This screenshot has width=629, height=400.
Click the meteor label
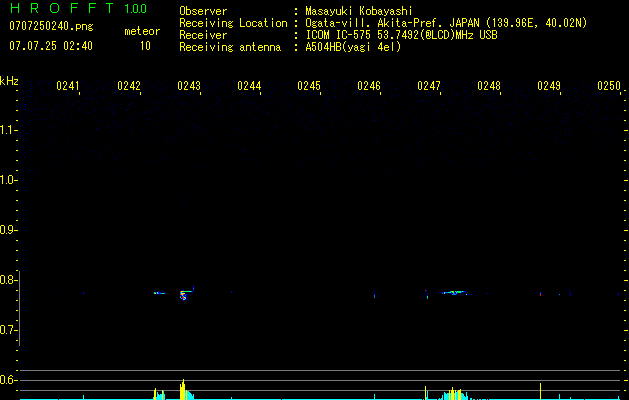point(142,31)
